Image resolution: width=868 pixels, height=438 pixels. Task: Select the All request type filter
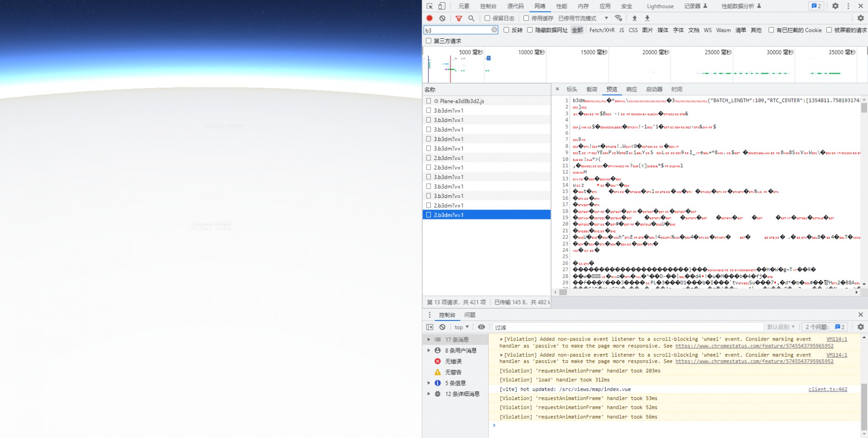click(x=577, y=30)
